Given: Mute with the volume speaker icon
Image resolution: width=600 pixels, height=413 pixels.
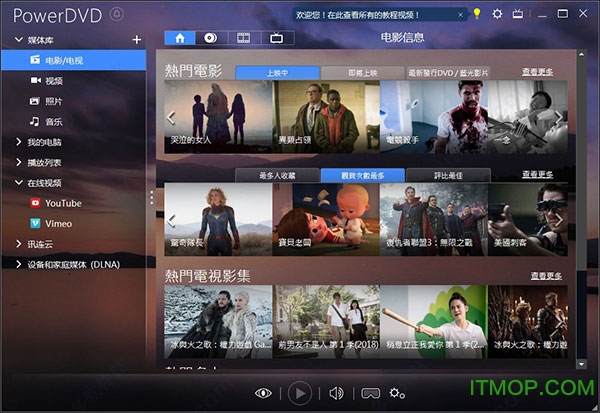Looking at the screenshot, I should (336, 393).
